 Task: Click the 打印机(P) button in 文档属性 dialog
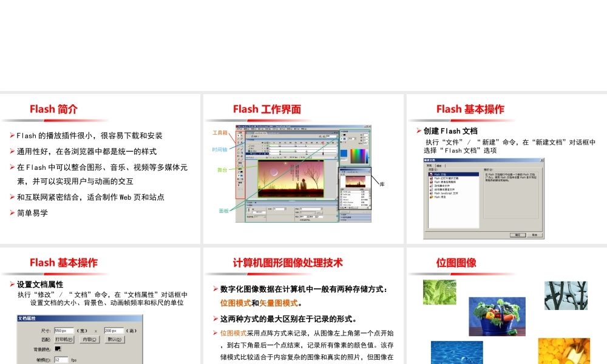(64, 339)
